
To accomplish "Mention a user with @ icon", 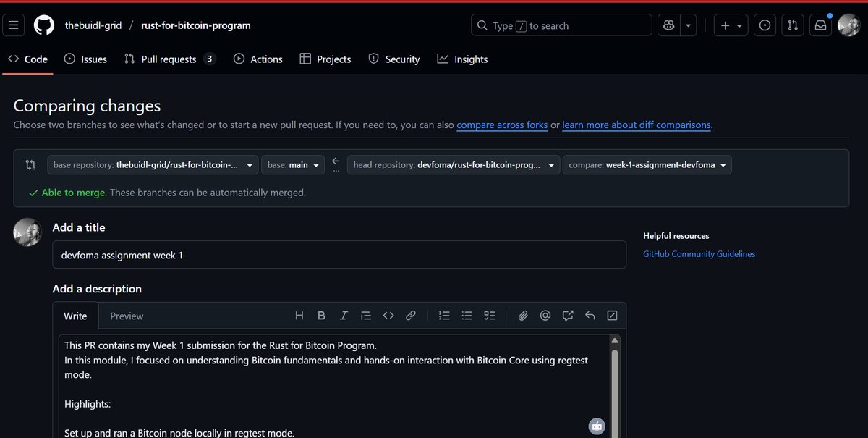I will pos(545,316).
